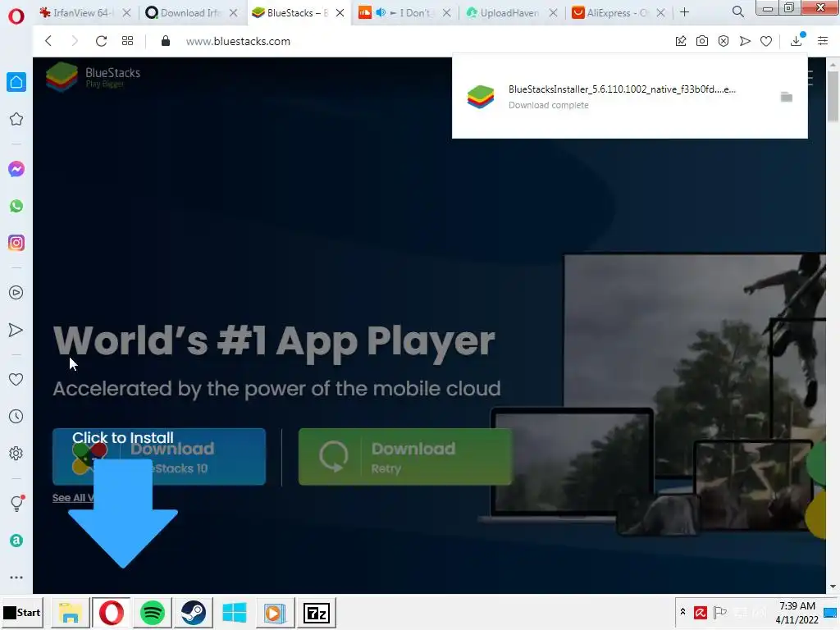Open downloaded BlueStacksInstaller file

coord(622,89)
